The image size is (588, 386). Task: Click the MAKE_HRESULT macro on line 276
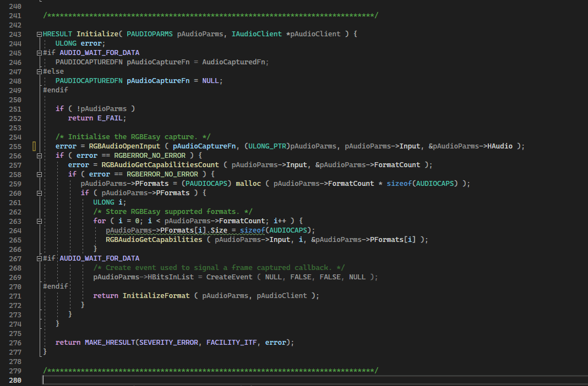point(110,343)
